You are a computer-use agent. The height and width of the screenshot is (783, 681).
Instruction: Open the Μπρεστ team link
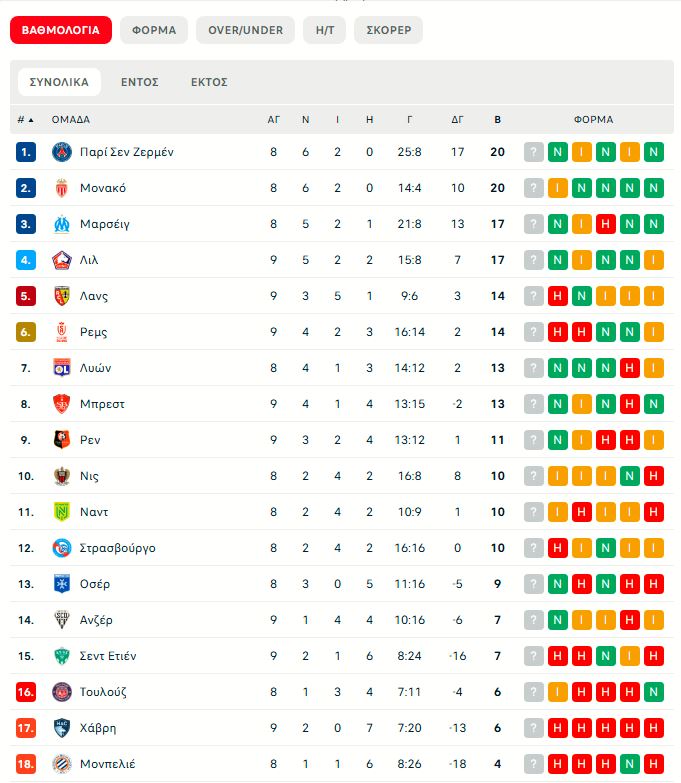(101, 404)
